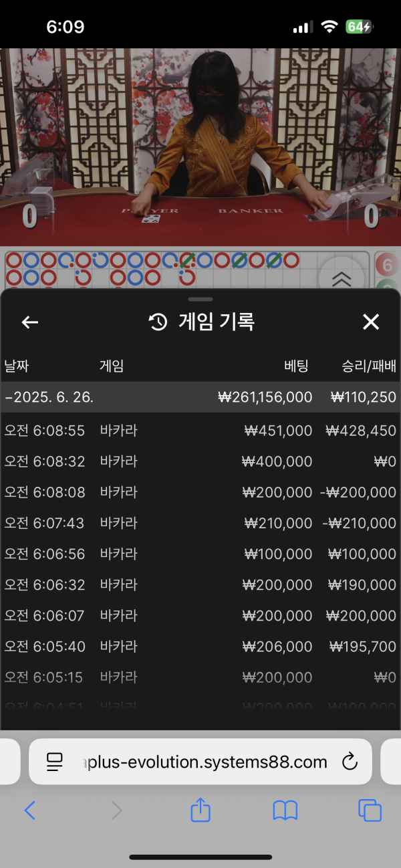The image size is (401, 868).
Task: Tap the Safari back navigation arrow
Action: point(30,811)
